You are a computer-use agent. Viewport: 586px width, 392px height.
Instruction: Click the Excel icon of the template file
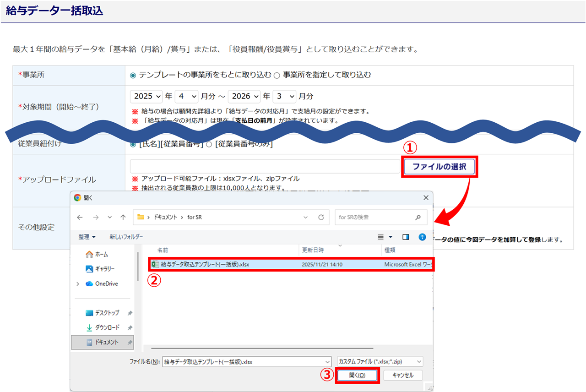point(155,264)
